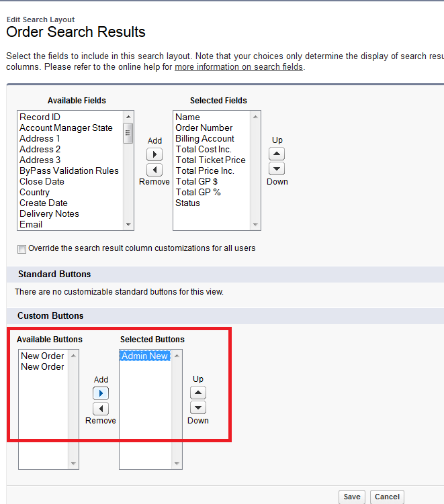
Task: Select ByPass Validation Rules field
Action: [70, 170]
